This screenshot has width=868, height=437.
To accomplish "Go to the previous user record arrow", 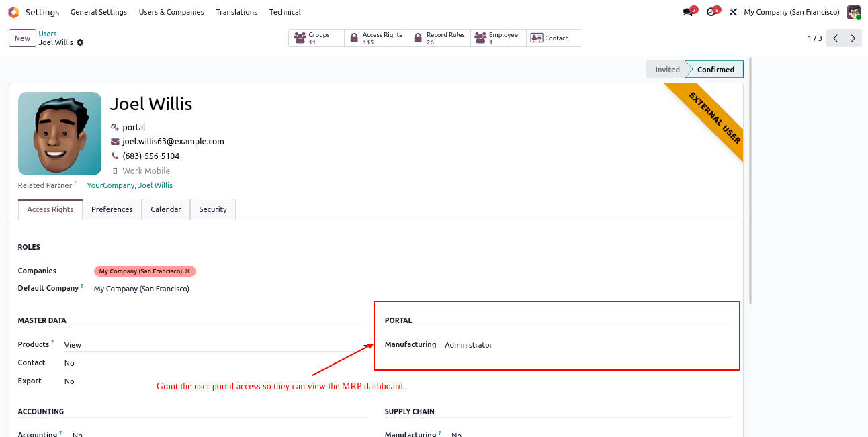I will pos(835,38).
